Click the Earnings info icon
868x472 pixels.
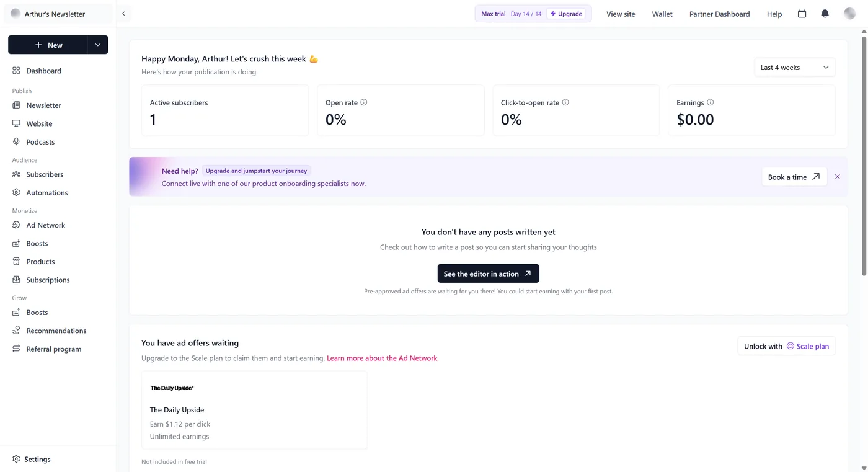[711, 102]
